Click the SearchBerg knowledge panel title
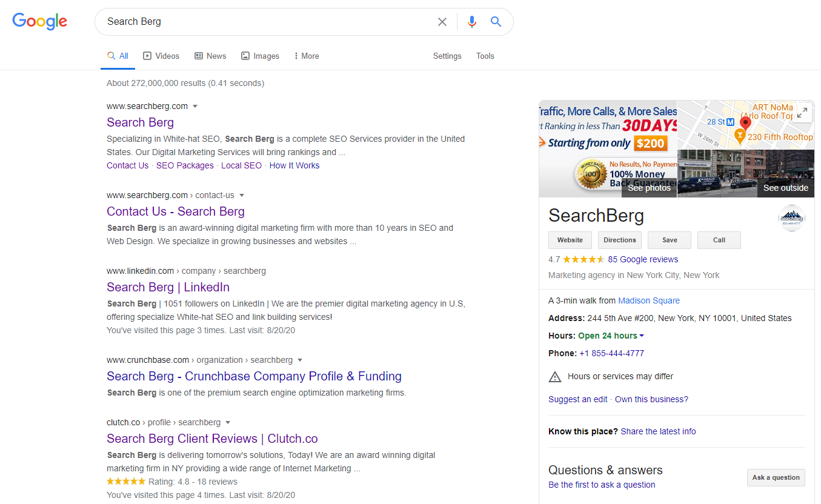The height and width of the screenshot is (504, 821). pos(596,216)
